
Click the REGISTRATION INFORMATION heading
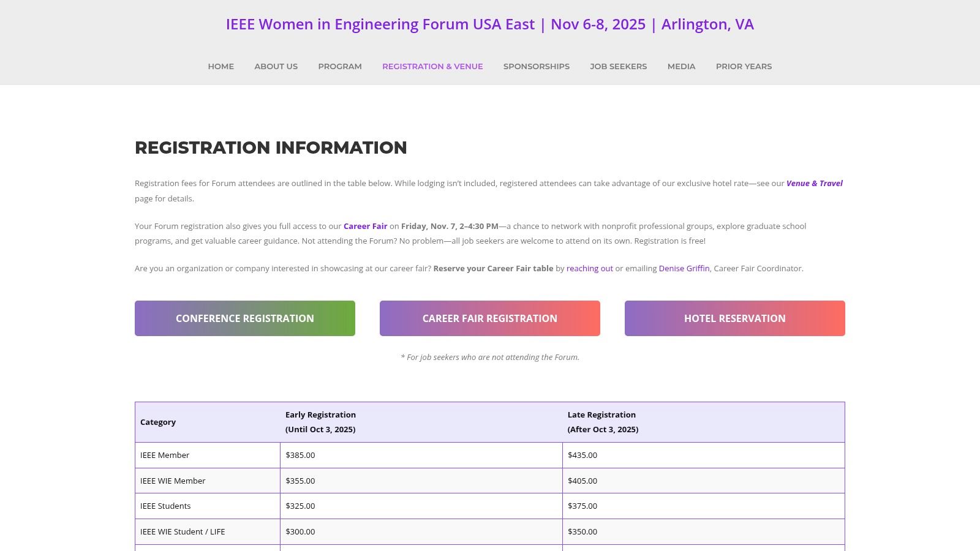pos(271,148)
